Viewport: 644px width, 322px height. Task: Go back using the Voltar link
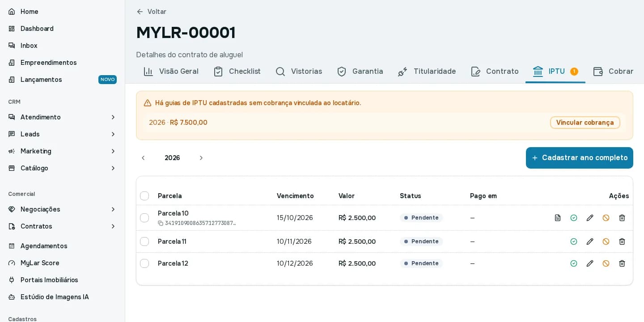click(152, 12)
